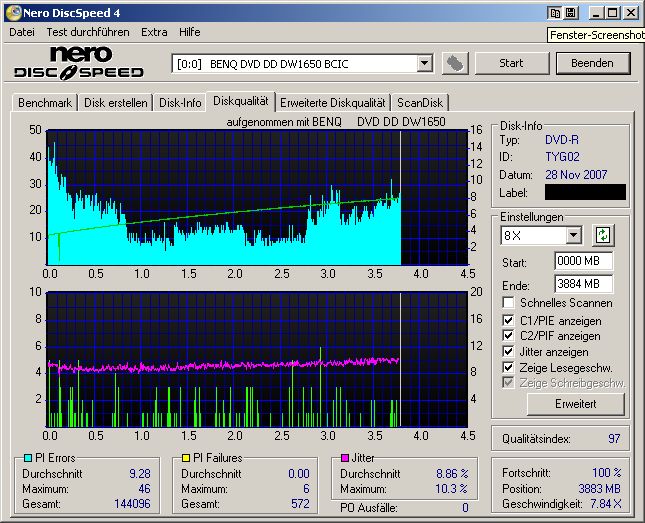This screenshot has height=523, width=645.
Task: Open the BENQ DVD drive selection dropdown
Action: point(424,64)
